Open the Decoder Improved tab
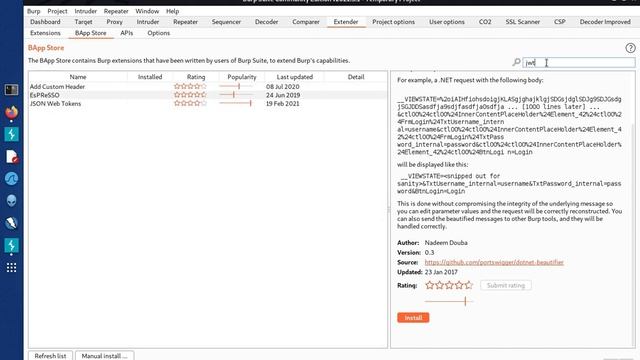 pos(605,22)
